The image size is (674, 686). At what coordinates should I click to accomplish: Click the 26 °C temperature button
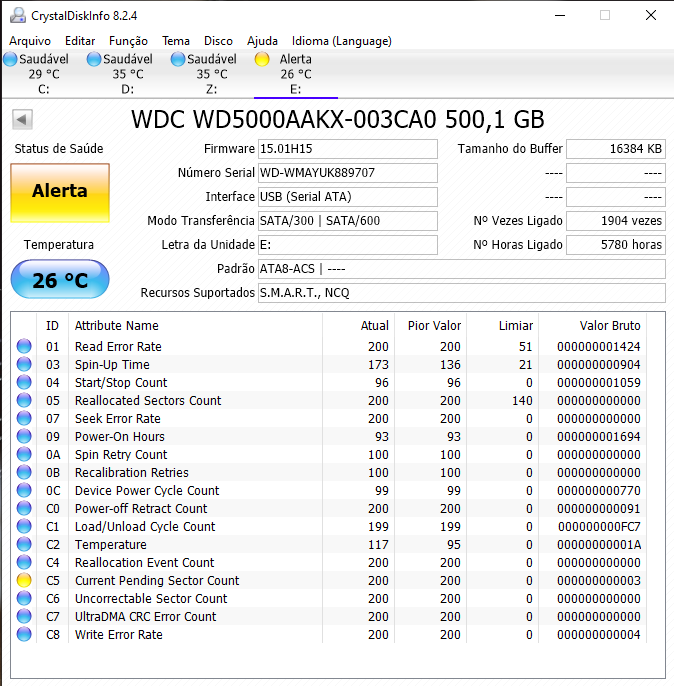[x=60, y=280]
